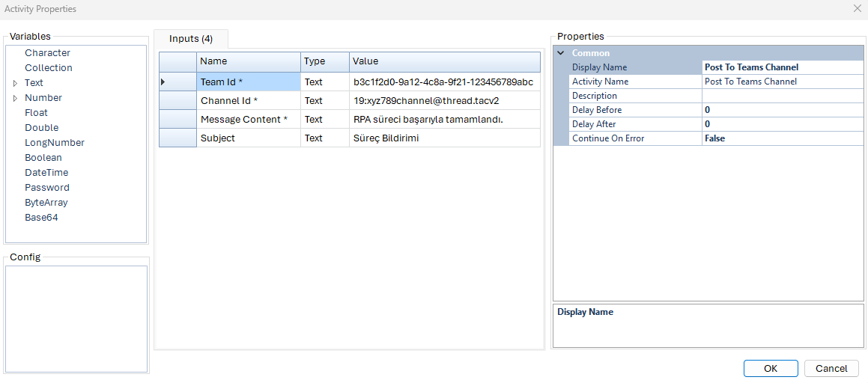Click the Cancel button
868x383 pixels.
831,368
